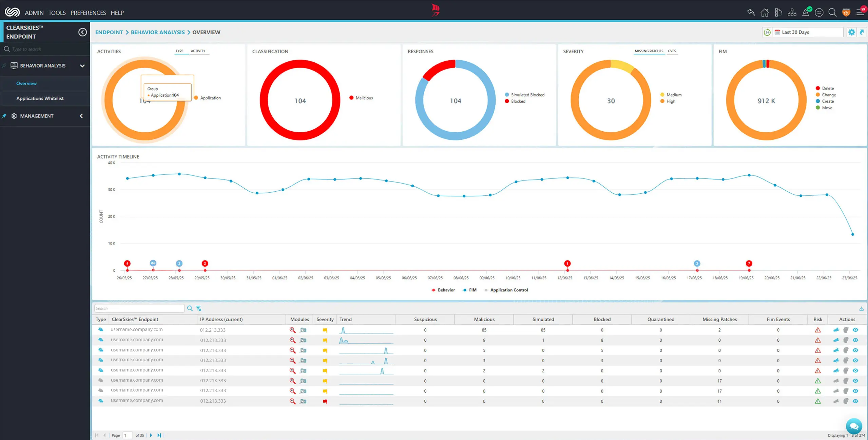Image resolution: width=868 pixels, height=440 pixels.
Task: Open the global search magnifier icon
Action: (832, 13)
